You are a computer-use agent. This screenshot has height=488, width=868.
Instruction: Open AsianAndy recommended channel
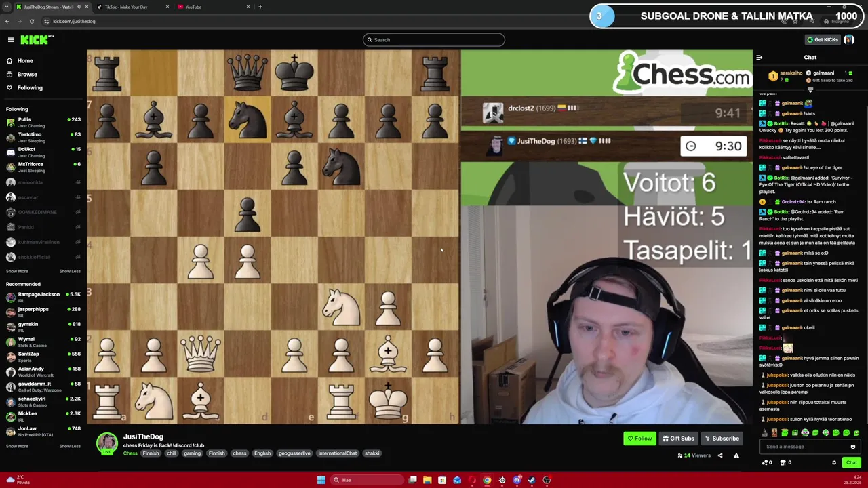click(42, 372)
